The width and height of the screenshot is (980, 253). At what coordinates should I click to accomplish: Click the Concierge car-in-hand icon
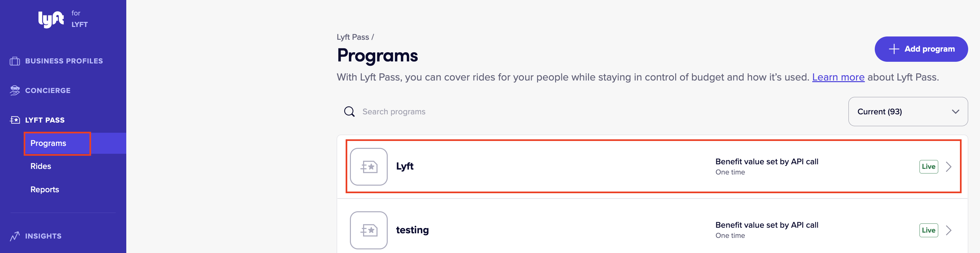click(15, 90)
